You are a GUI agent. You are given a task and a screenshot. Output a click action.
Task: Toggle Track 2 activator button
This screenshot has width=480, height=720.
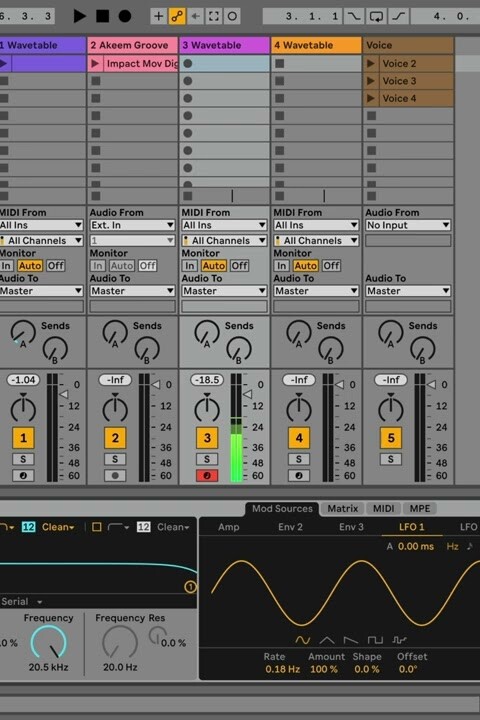click(115, 438)
